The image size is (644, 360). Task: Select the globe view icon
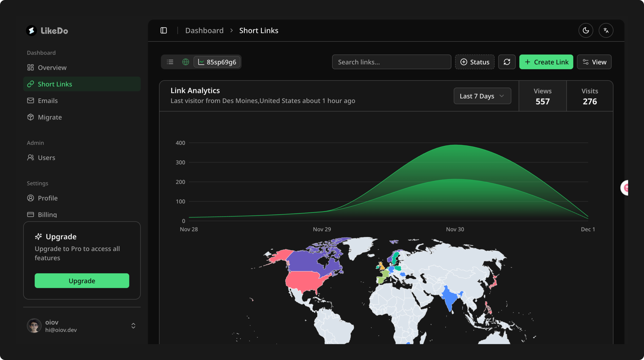point(186,62)
